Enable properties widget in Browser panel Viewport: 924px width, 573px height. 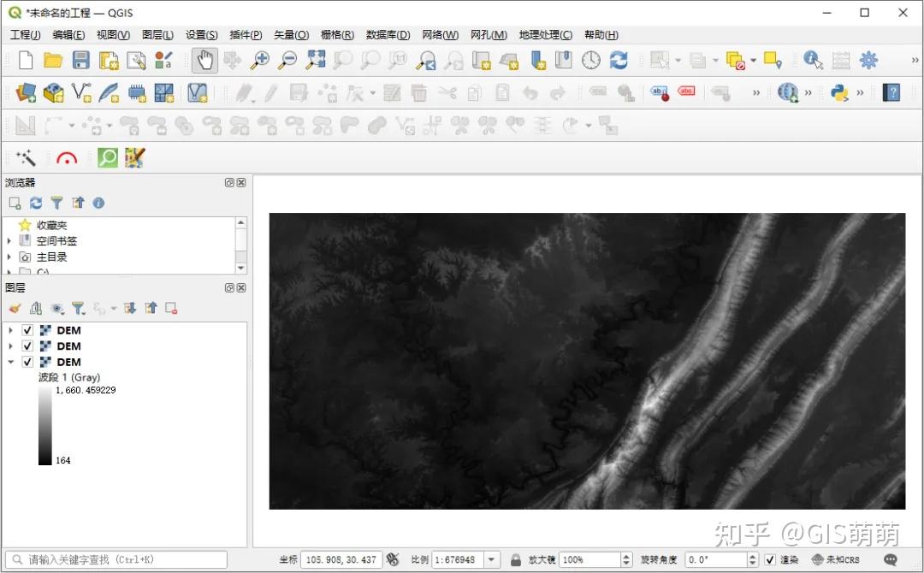[98, 203]
